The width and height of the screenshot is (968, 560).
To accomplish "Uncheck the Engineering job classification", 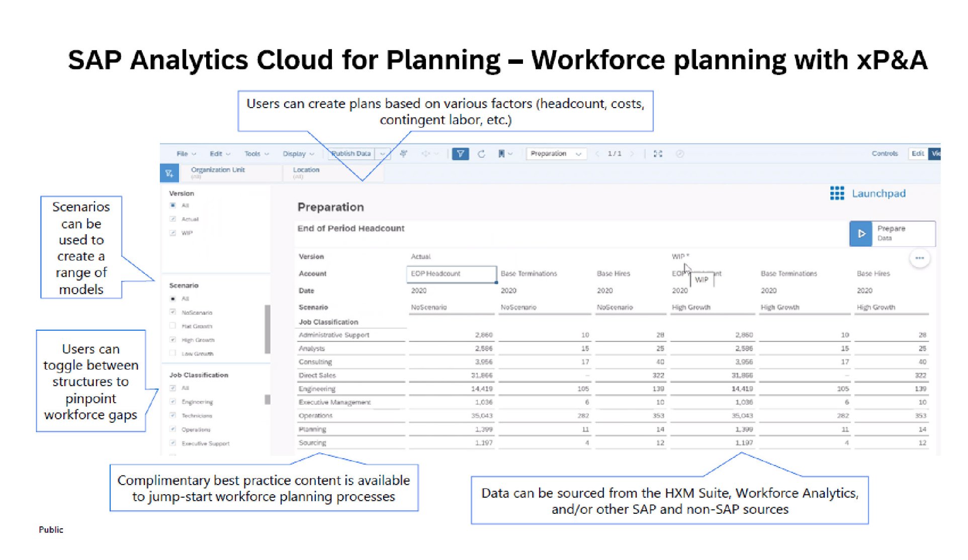I will 173,402.
